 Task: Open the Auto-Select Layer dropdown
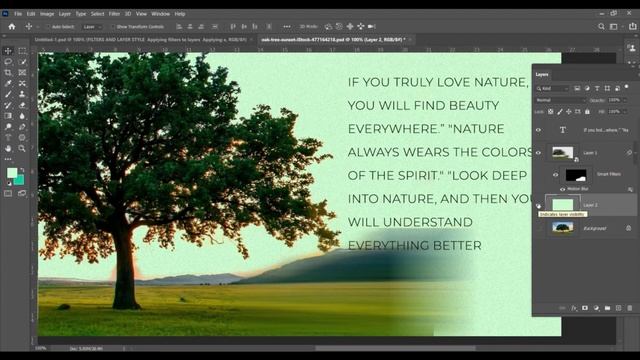pos(92,27)
